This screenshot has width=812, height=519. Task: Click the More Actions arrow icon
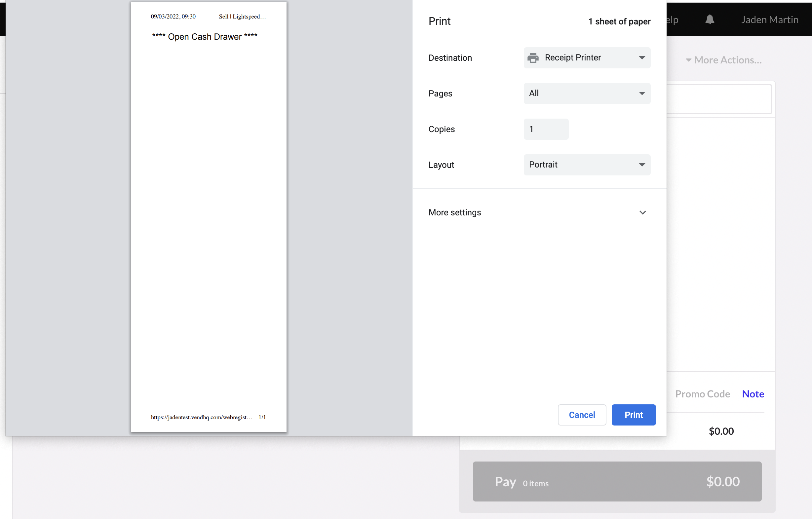pos(688,60)
